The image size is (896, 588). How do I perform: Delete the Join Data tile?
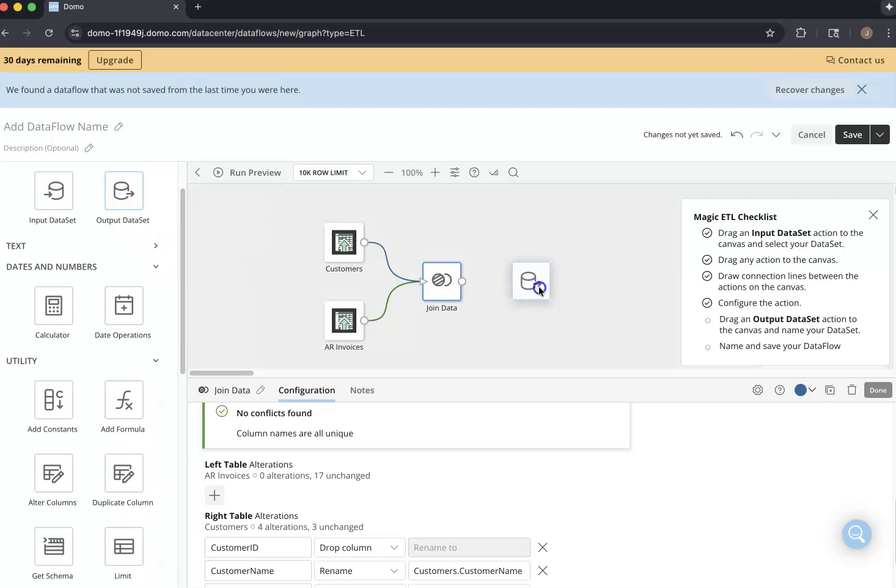tap(852, 390)
